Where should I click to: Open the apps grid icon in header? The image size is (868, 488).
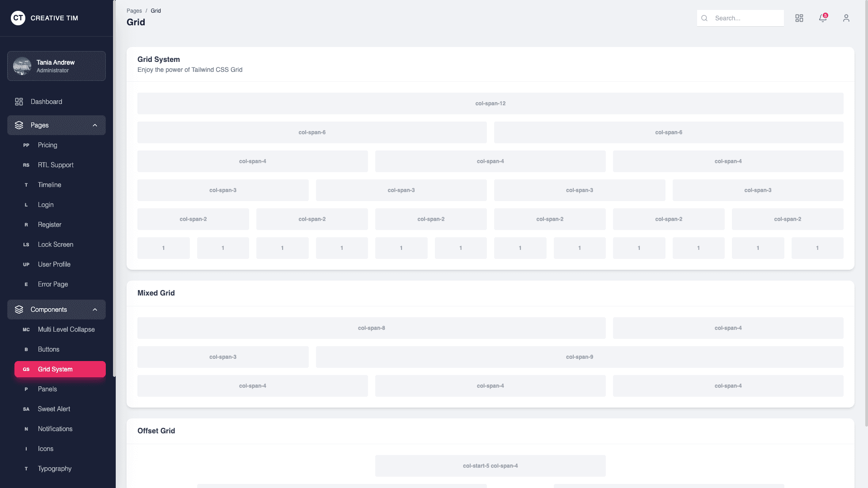point(799,18)
